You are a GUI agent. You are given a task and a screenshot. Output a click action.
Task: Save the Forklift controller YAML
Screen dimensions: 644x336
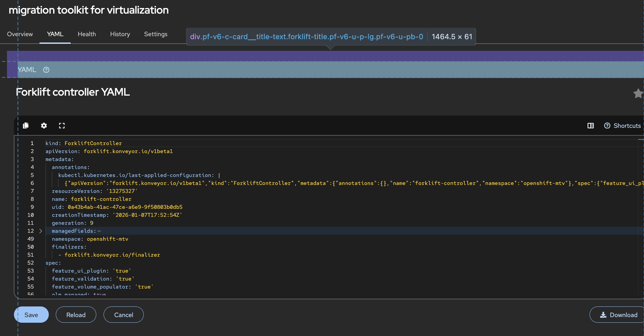tap(31, 315)
